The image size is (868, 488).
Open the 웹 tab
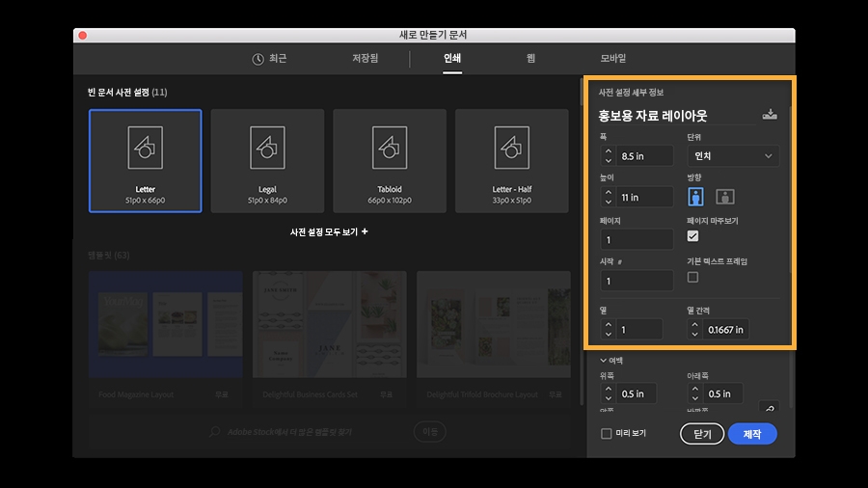click(530, 58)
